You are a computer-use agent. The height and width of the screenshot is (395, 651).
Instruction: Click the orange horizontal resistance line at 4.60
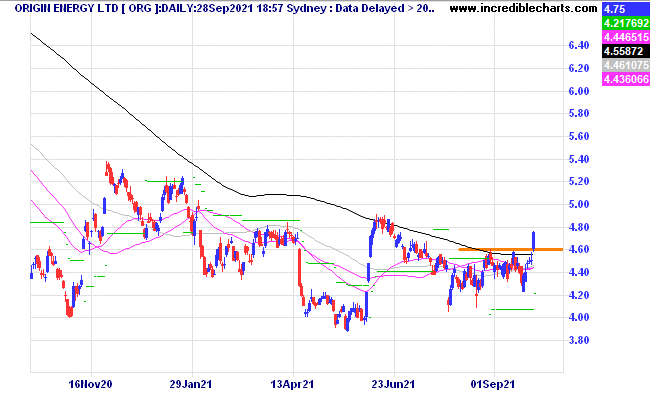click(x=510, y=249)
